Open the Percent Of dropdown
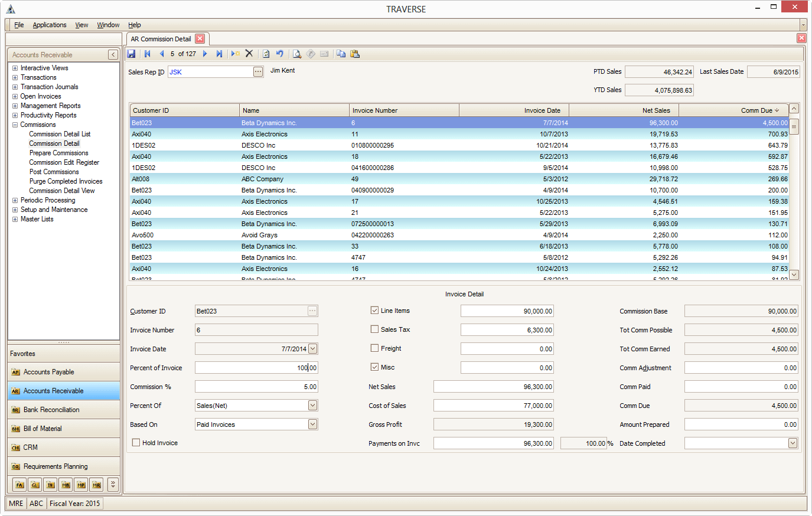The width and height of the screenshot is (812, 516). pyautogui.click(x=312, y=406)
